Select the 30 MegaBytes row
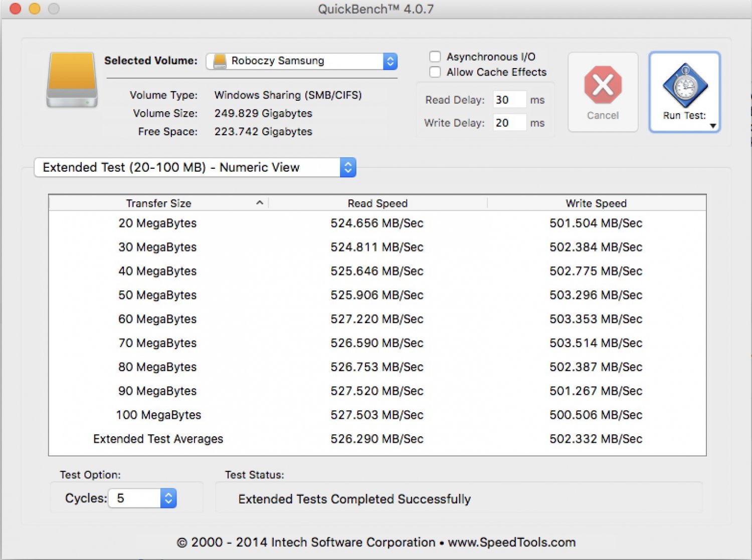The width and height of the screenshot is (752, 560). click(x=378, y=247)
